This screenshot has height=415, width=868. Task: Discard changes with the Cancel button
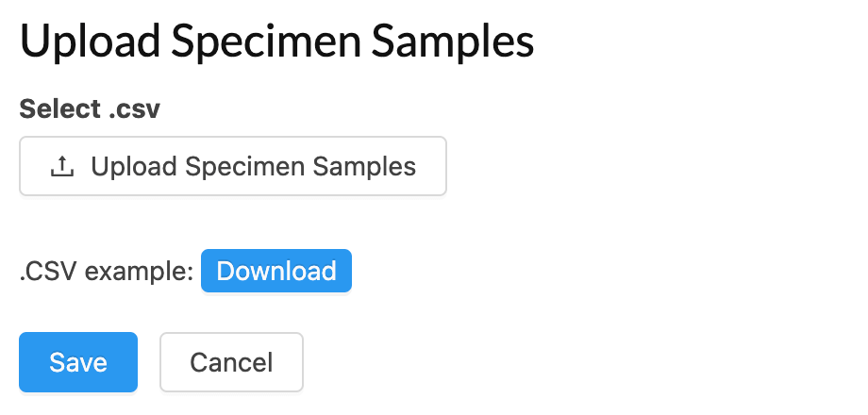[231, 362]
